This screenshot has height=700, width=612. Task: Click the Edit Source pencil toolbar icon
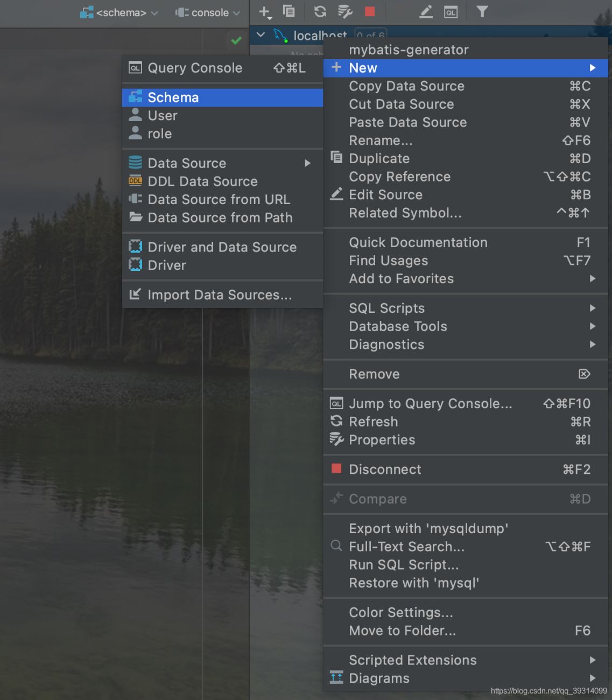coord(426,12)
